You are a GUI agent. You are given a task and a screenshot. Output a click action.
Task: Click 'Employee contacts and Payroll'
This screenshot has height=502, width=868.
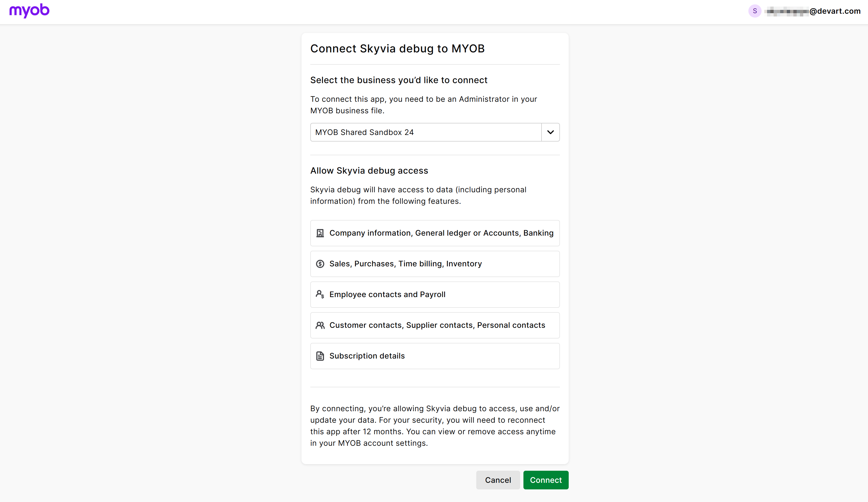tap(387, 294)
